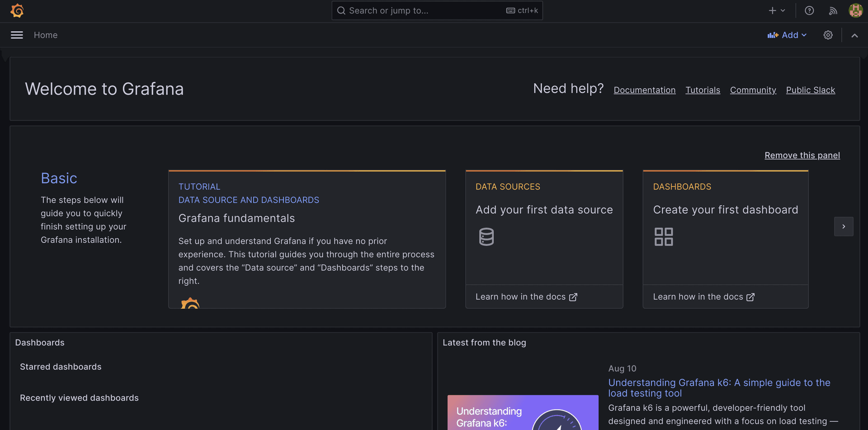The height and width of the screenshot is (430, 868).
Task: Open the help question mark icon
Action: [x=809, y=11]
